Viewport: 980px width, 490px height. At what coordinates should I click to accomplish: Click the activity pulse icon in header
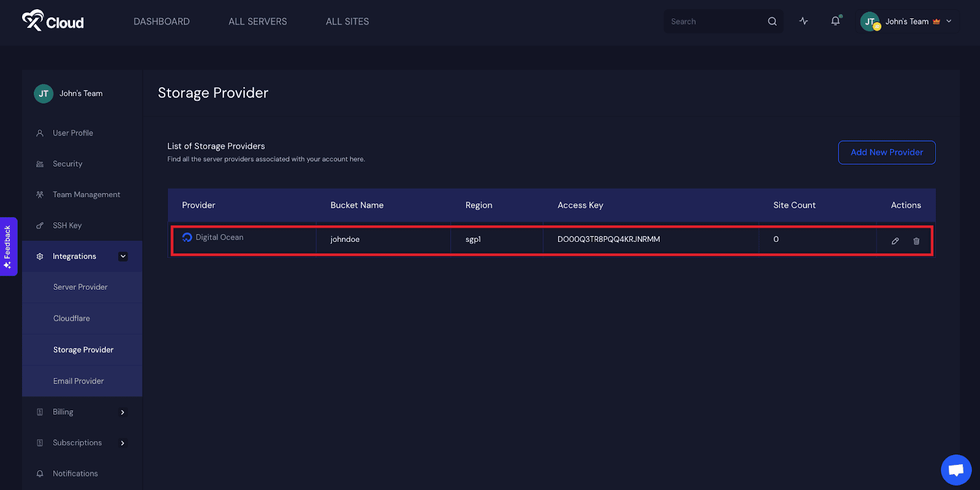click(804, 21)
